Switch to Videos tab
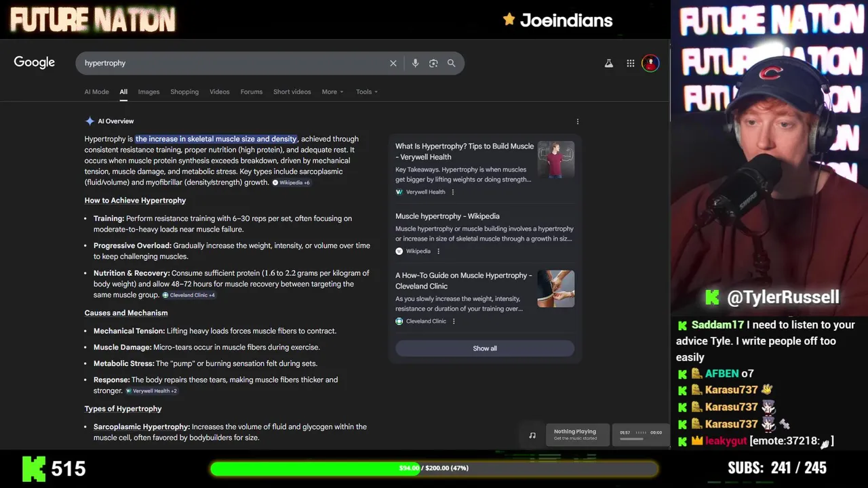868x488 pixels. (x=220, y=91)
